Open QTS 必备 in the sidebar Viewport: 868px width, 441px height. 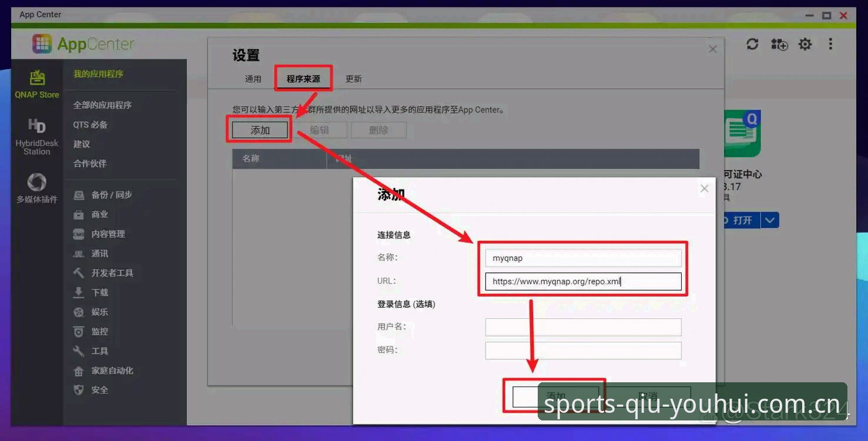(90, 124)
